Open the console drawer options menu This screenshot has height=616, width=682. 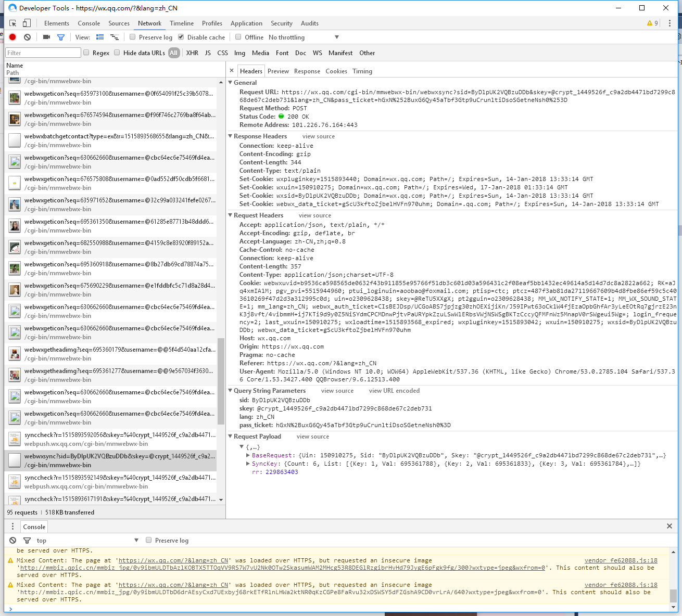13,527
